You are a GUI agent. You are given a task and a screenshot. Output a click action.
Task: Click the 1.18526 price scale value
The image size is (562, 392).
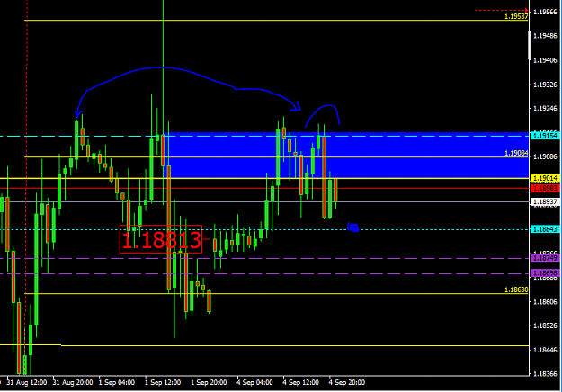click(546, 325)
